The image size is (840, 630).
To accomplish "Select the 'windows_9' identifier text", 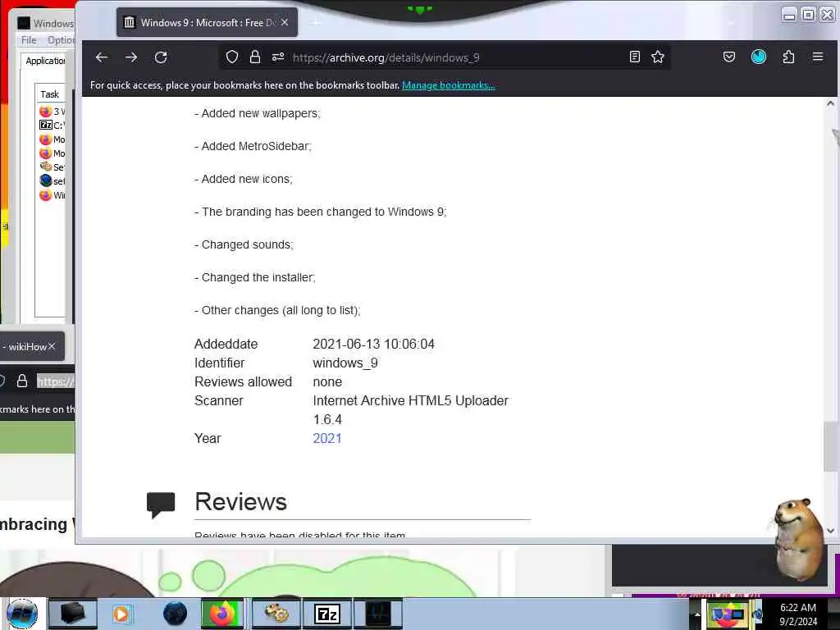I will pos(345,363).
